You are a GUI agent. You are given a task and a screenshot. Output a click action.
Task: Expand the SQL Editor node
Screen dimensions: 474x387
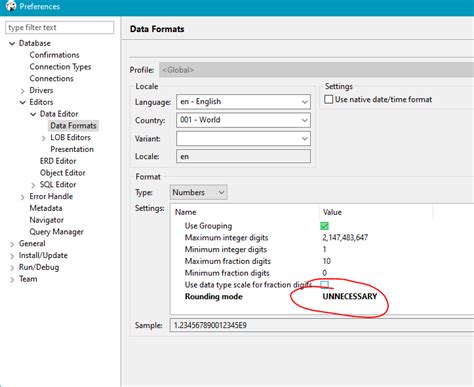tap(33, 185)
